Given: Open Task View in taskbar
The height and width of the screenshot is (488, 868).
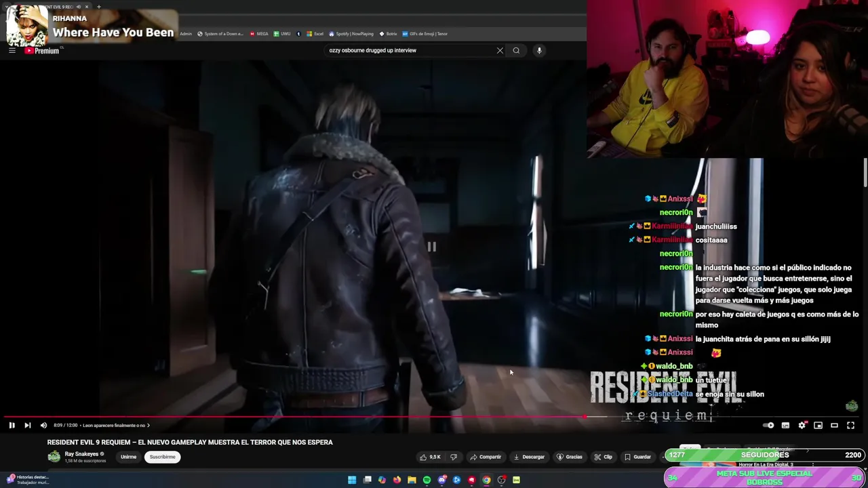Looking at the screenshot, I should coord(367,480).
